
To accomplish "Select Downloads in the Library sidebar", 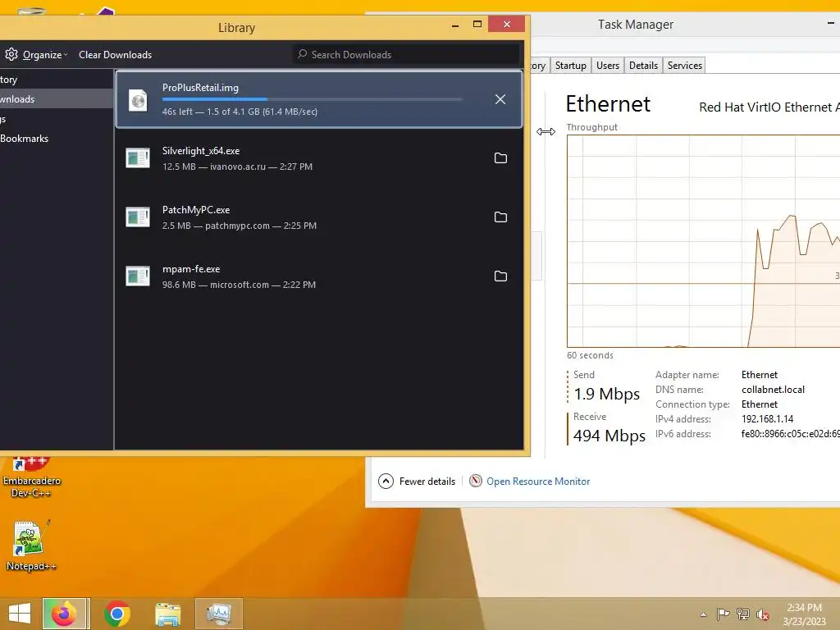I will pos(57,99).
